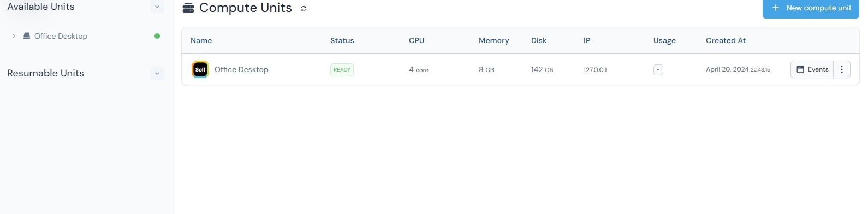Click the Usage indicator box for Office Desktop
This screenshot has width=868, height=214.
click(x=658, y=70)
